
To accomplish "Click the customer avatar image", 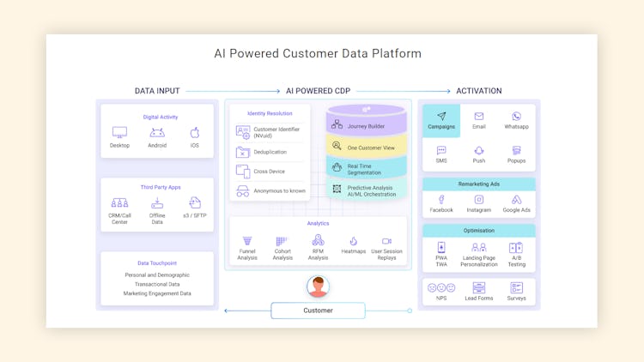I will click(x=318, y=287).
